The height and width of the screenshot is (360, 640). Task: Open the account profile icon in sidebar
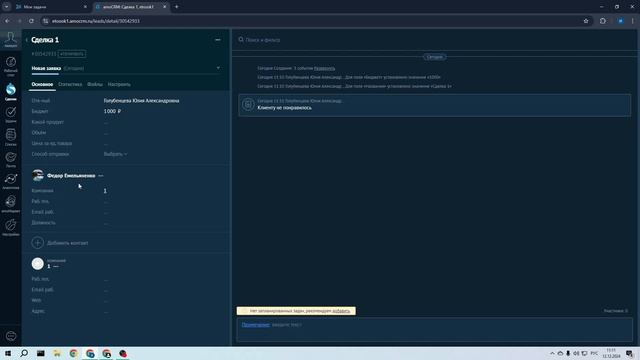click(11, 38)
